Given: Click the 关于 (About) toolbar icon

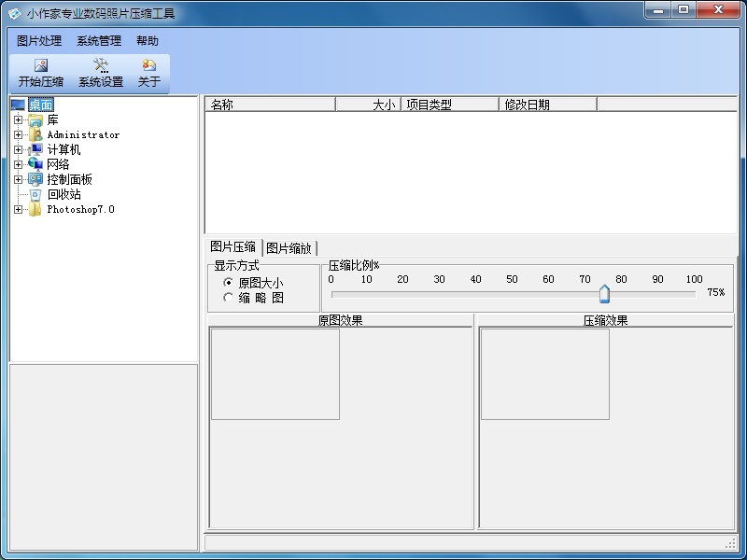Looking at the screenshot, I should (x=149, y=66).
